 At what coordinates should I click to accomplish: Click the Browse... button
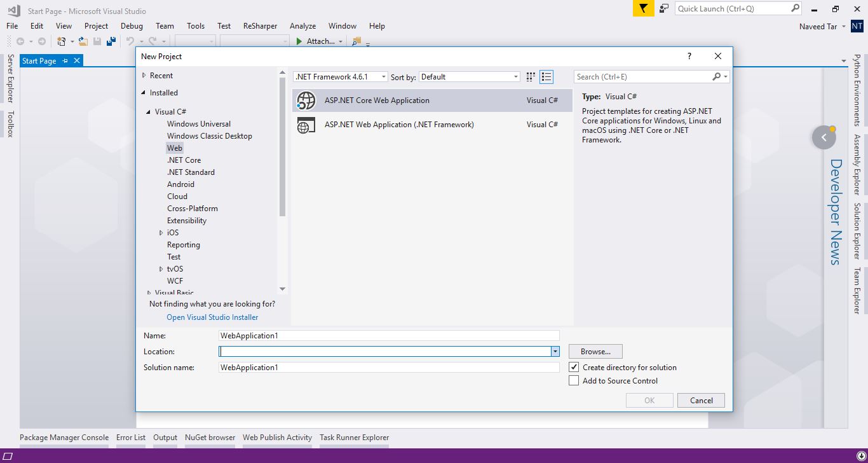595,351
